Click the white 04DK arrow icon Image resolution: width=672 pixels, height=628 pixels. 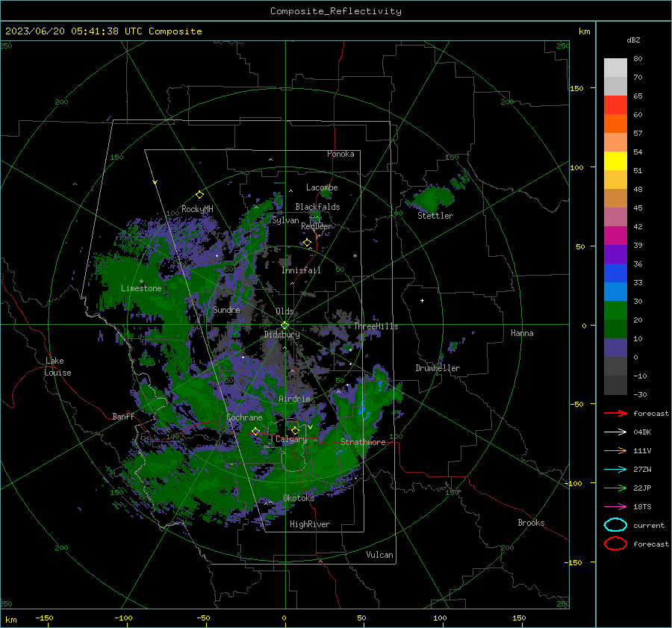tap(615, 432)
